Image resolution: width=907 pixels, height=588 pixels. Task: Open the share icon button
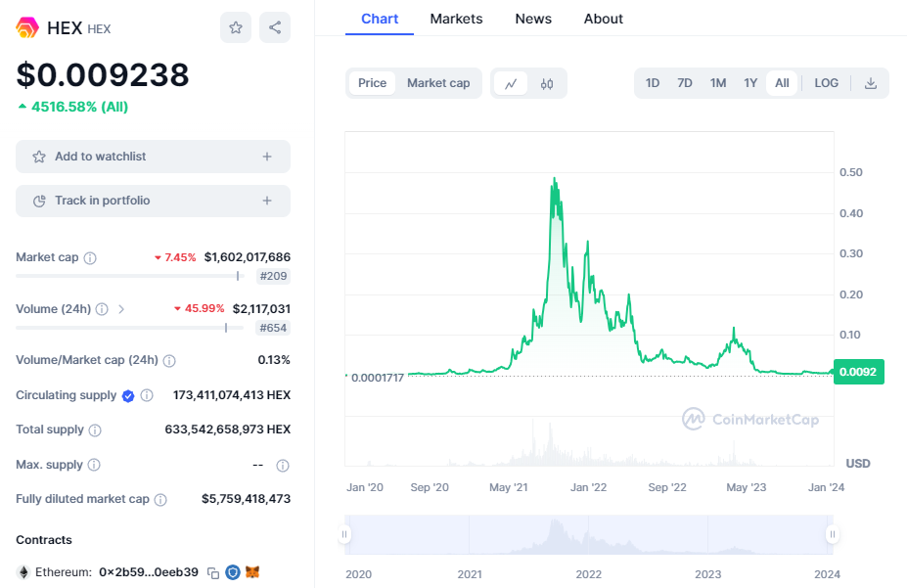pos(275,27)
